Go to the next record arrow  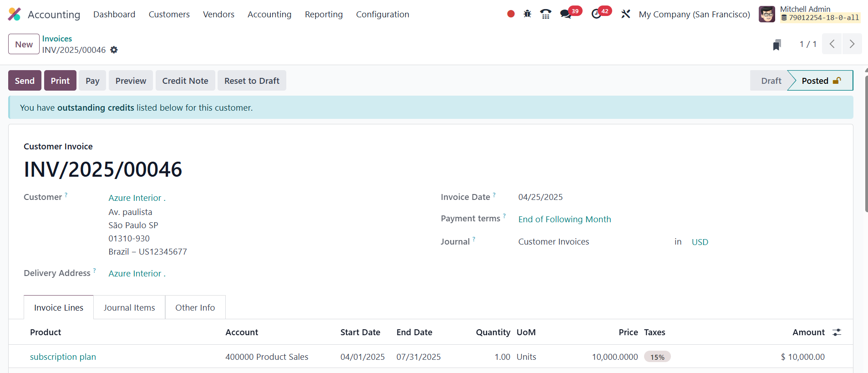(x=852, y=44)
